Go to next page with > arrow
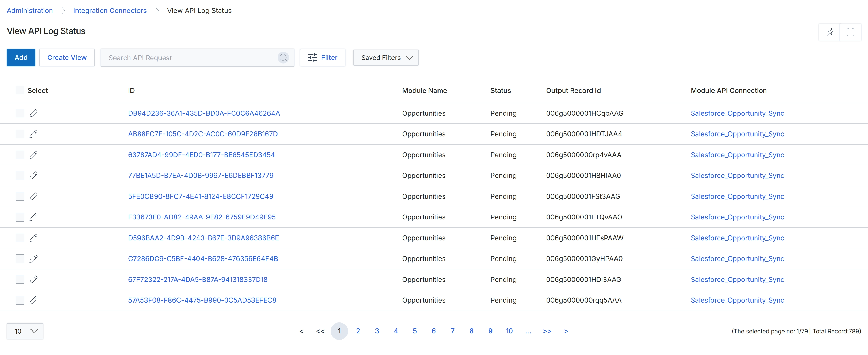The image size is (868, 355). (566, 331)
